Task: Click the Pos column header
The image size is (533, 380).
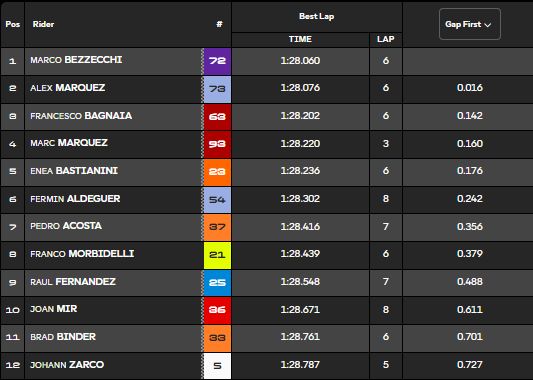Action: click(x=13, y=24)
